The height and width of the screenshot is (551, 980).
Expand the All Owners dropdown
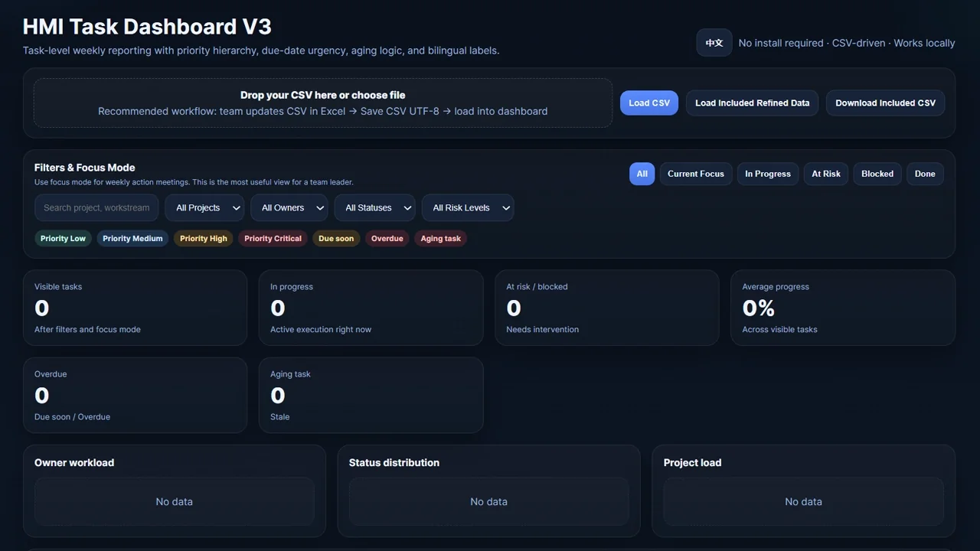[x=289, y=207]
